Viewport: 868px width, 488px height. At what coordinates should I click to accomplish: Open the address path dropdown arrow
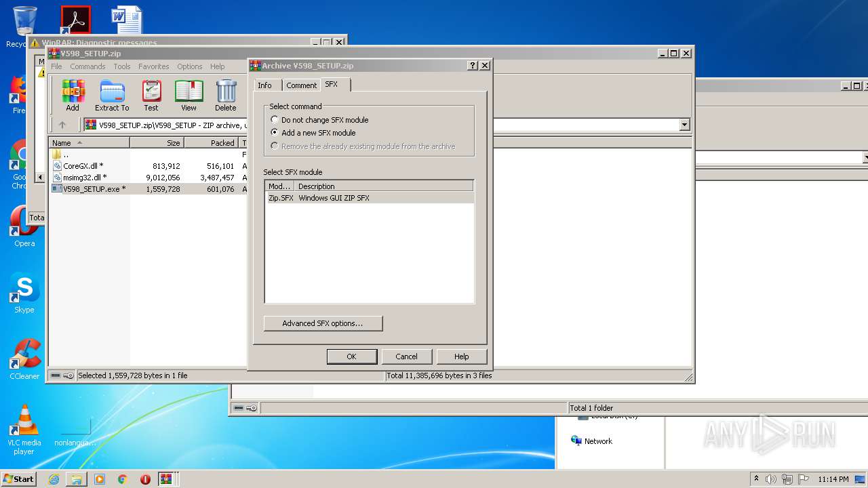[684, 125]
